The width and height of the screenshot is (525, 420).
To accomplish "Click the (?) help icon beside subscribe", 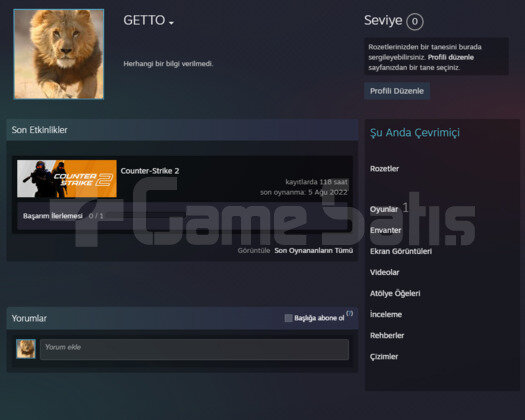I will (x=350, y=313).
